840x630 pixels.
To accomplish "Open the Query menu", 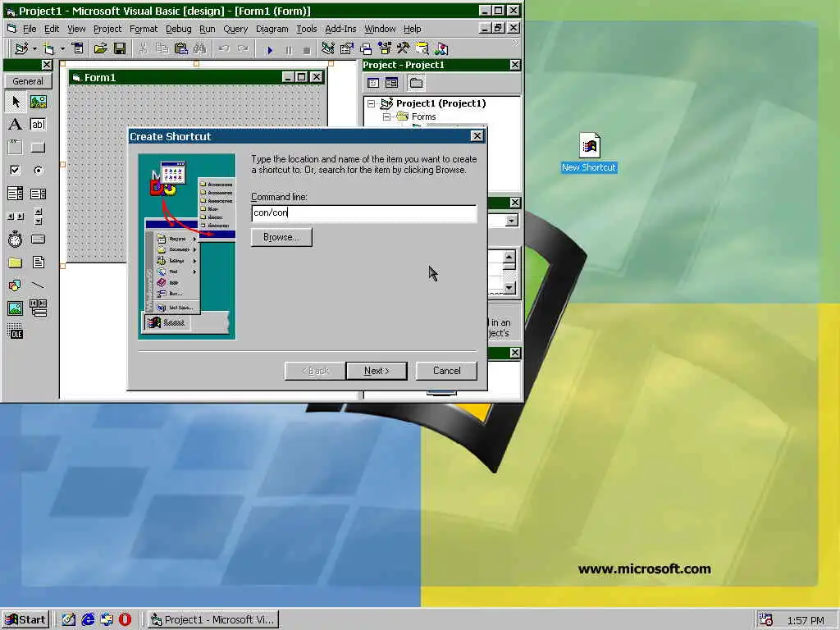I will [235, 29].
